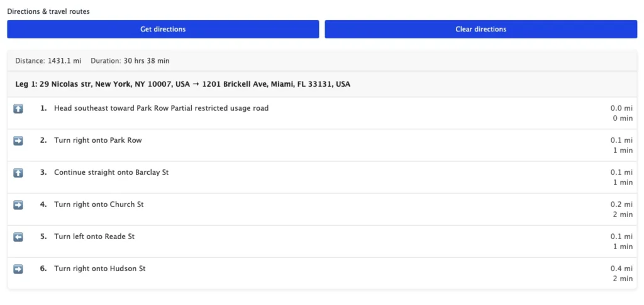The image size is (644, 305).
Task: Select the 'Distance: 1431.1 mi' summary
Action: (x=48, y=61)
